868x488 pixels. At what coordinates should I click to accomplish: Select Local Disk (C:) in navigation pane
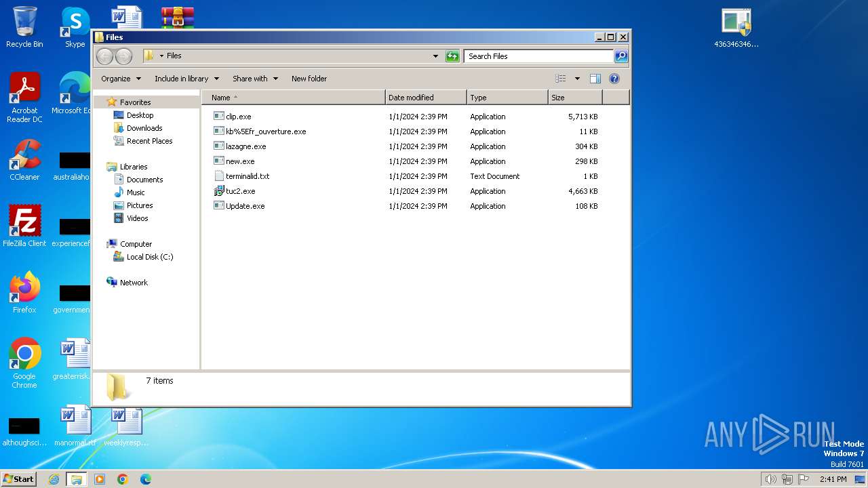pyautogui.click(x=150, y=257)
